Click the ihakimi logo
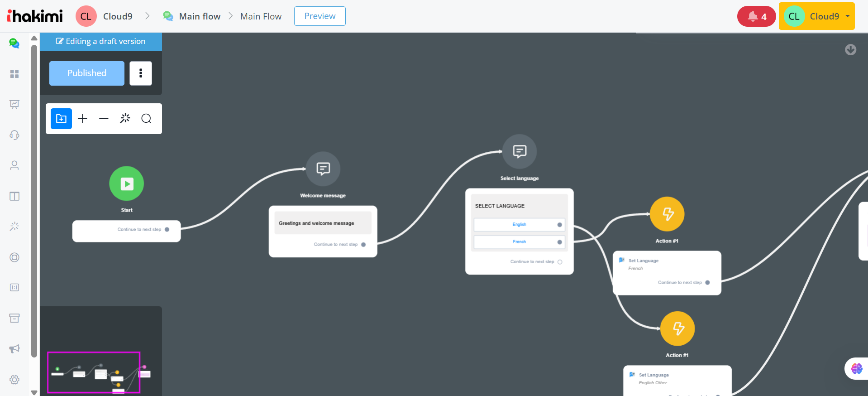This screenshot has width=868, height=396. [x=35, y=16]
